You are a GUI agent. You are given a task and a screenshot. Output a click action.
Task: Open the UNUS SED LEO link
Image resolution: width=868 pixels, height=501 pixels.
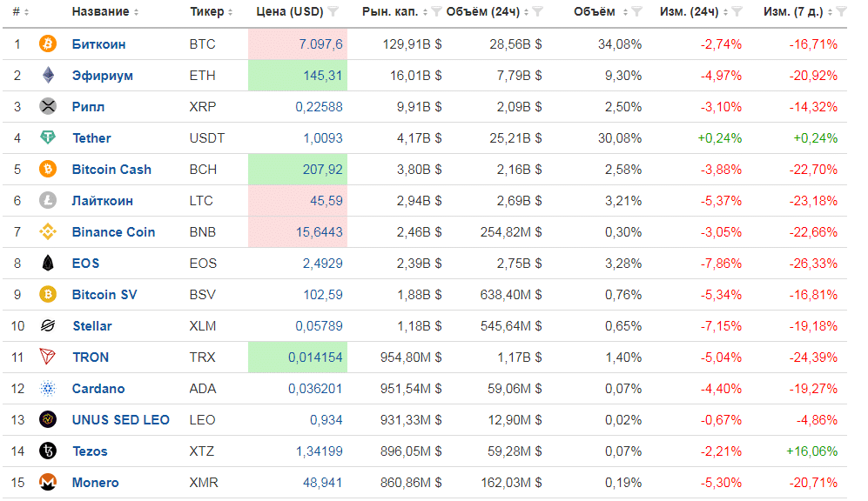pos(120,420)
